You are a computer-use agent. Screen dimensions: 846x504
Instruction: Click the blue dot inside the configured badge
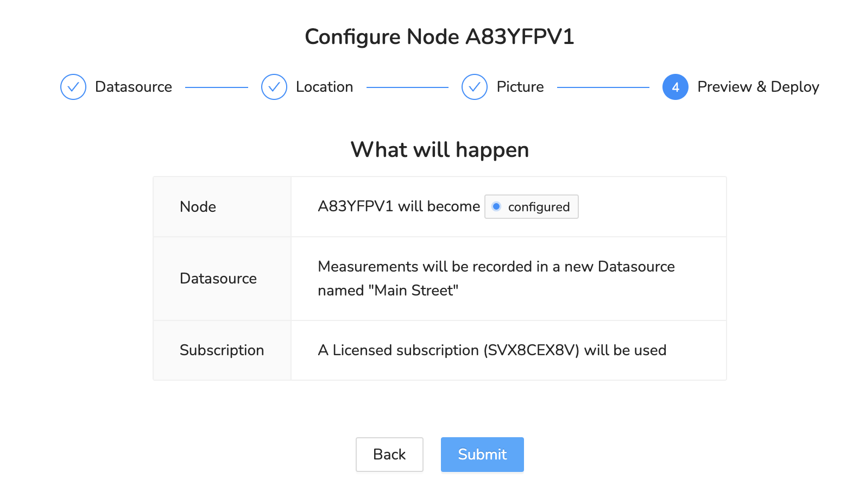click(496, 207)
